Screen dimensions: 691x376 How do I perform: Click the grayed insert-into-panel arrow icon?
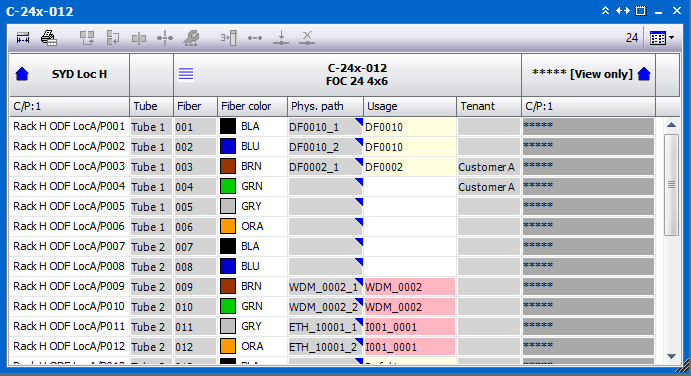click(x=229, y=38)
